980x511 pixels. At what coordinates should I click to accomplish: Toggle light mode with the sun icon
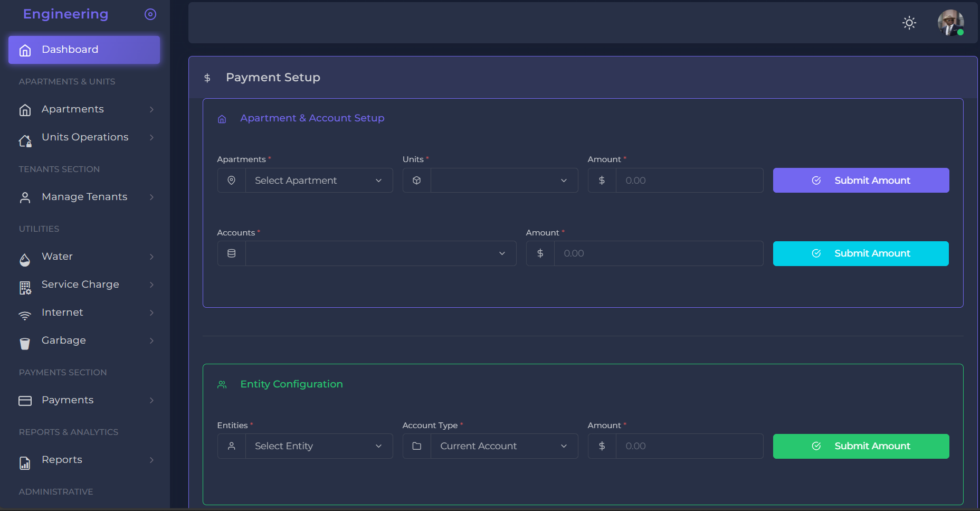(x=909, y=23)
